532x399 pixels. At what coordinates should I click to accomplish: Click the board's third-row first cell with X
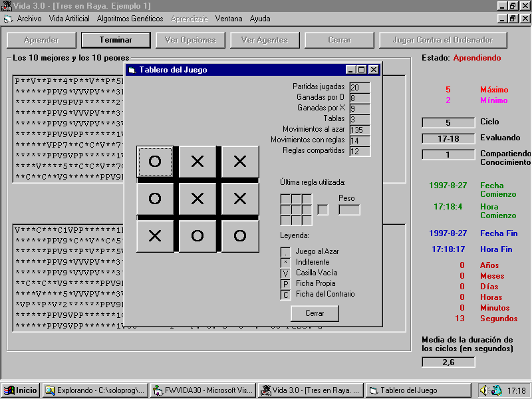click(155, 236)
